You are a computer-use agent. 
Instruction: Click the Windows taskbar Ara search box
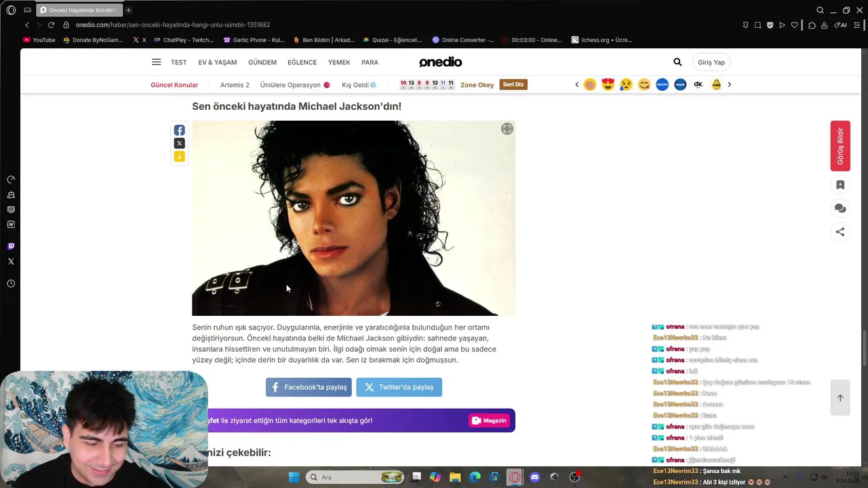(x=355, y=477)
